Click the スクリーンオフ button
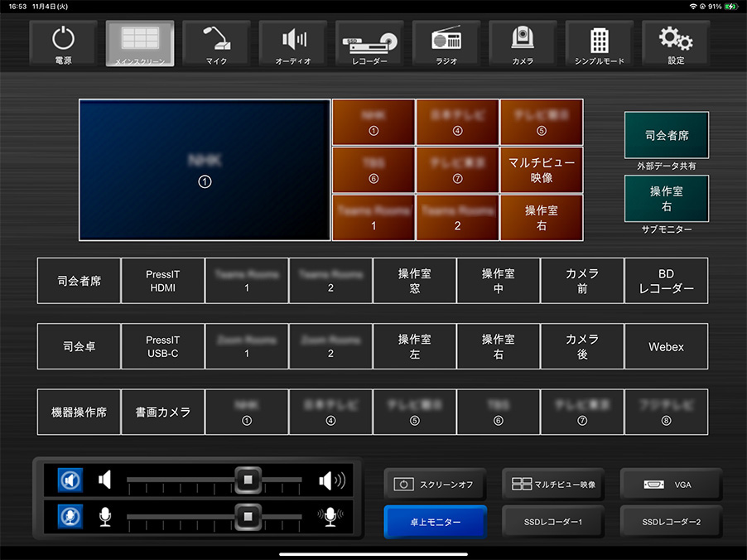Image resolution: width=747 pixels, height=560 pixels. [x=436, y=485]
